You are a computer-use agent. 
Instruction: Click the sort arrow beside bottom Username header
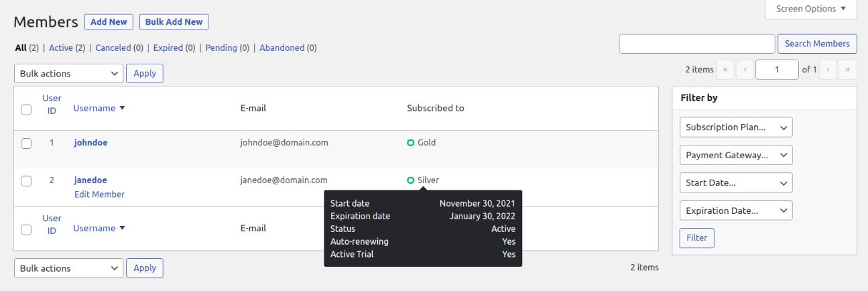tap(122, 229)
